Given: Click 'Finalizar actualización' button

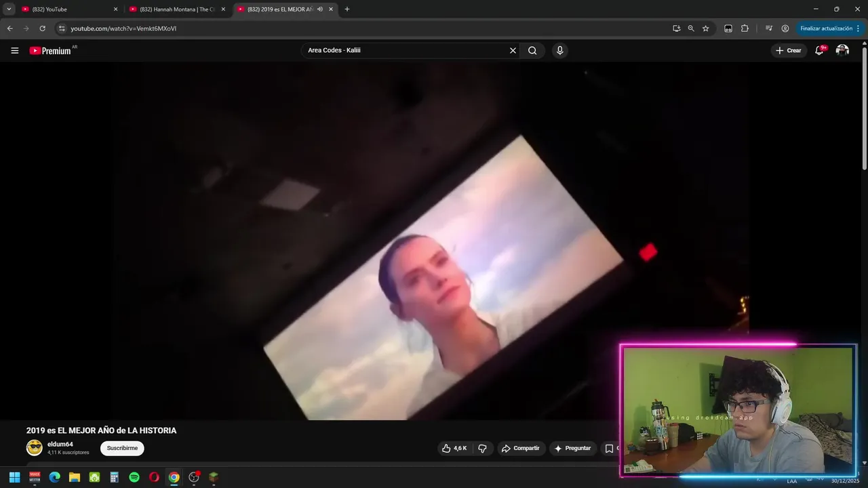Looking at the screenshot, I should click(826, 28).
